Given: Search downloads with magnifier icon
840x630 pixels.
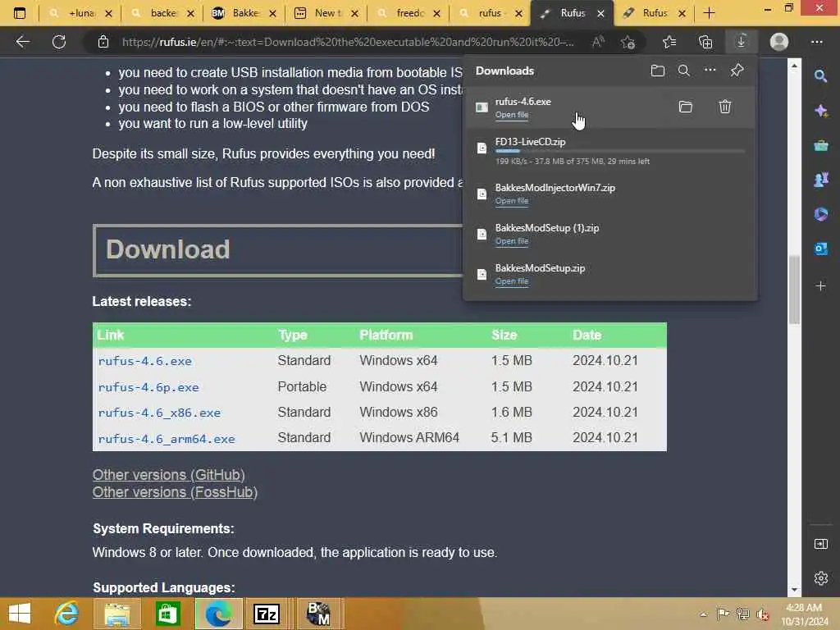Looking at the screenshot, I should [x=684, y=71].
